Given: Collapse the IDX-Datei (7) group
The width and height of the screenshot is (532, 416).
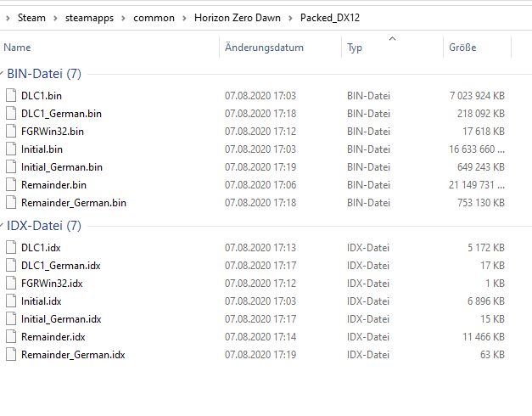Looking at the screenshot, I should tap(2, 225).
